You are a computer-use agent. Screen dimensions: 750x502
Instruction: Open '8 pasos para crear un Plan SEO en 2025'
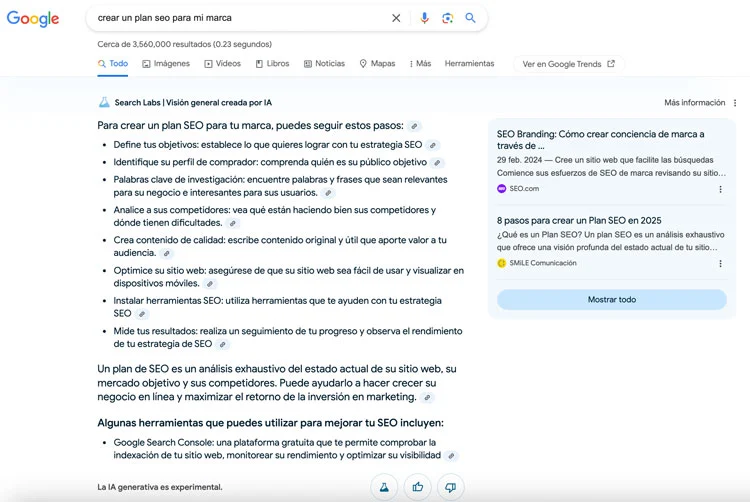(x=579, y=220)
